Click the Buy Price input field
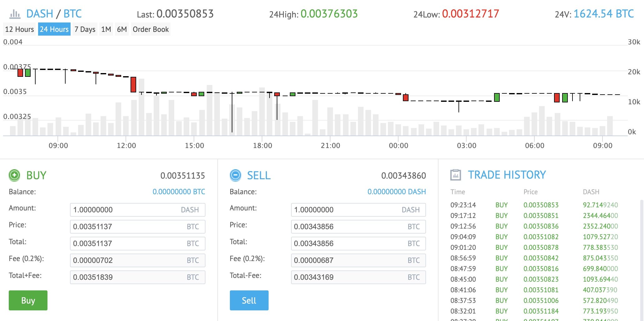Screen dimensions: 644x321 137,226
